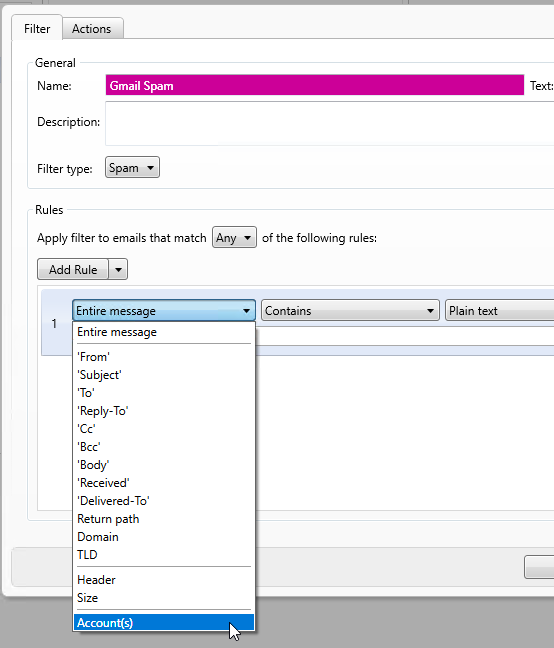
Task: Expand the Add Rule arrow menu
Action: [118, 269]
